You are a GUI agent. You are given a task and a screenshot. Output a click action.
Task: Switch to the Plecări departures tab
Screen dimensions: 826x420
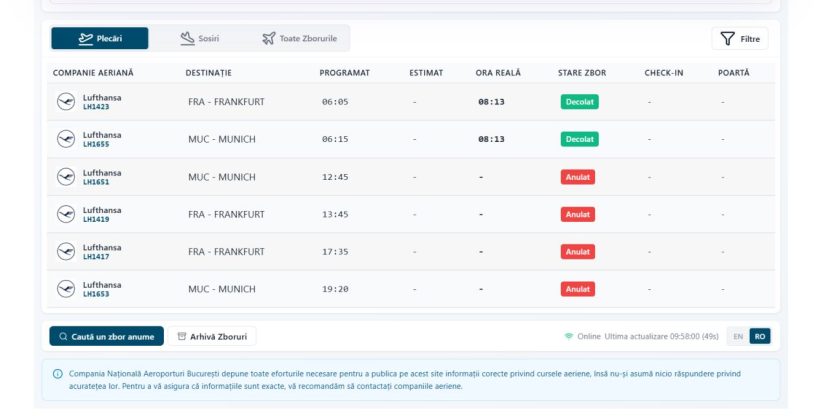(100, 39)
